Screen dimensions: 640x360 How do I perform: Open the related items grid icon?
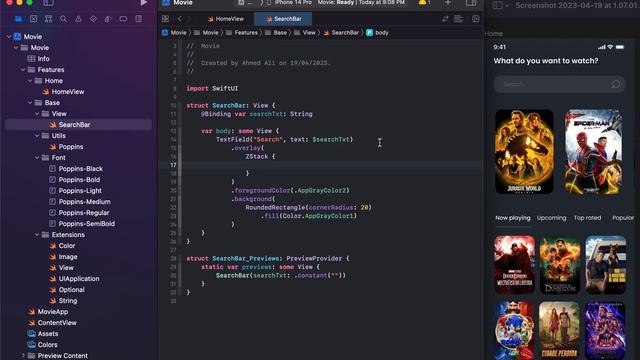tap(165, 19)
